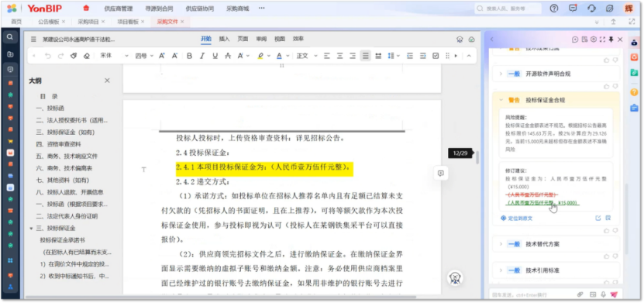644x303 pixels.
Task: Open the 采购商城 menu
Action: (x=237, y=9)
